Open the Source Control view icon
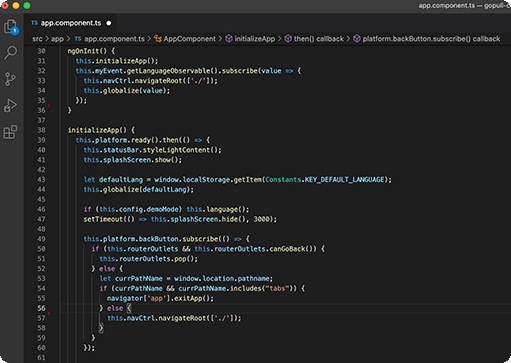The height and width of the screenshot is (363, 511). (x=10, y=79)
